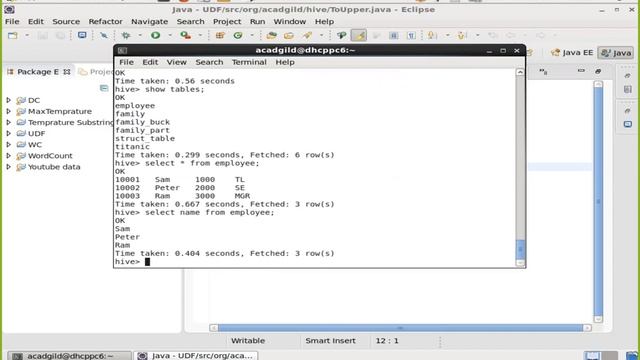Expand the Temprature Substring project node
This screenshot has height=360, width=640.
[9, 122]
